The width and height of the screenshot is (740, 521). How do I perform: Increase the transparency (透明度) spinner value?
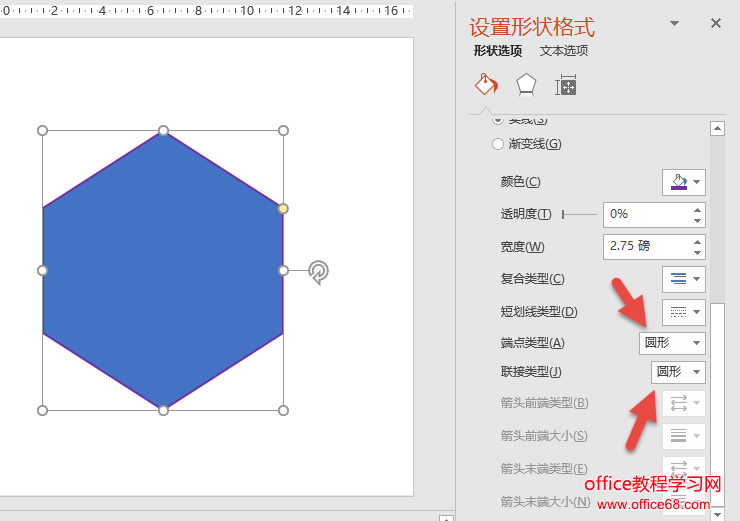698,209
